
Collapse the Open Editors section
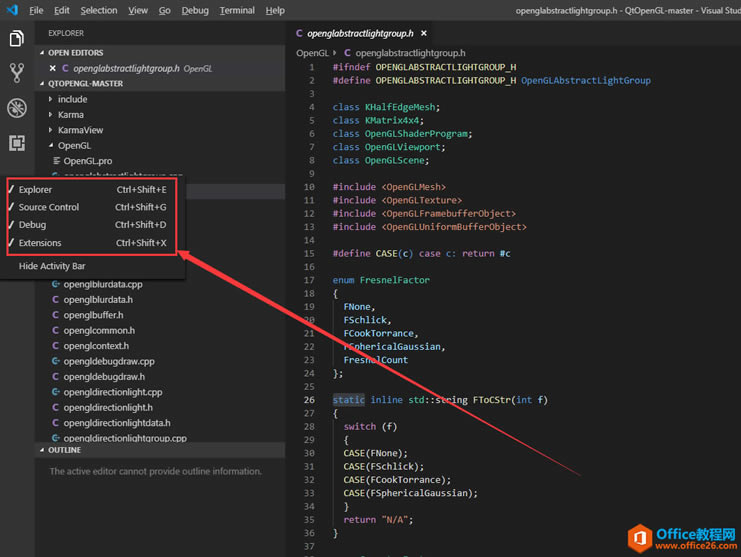coord(42,53)
